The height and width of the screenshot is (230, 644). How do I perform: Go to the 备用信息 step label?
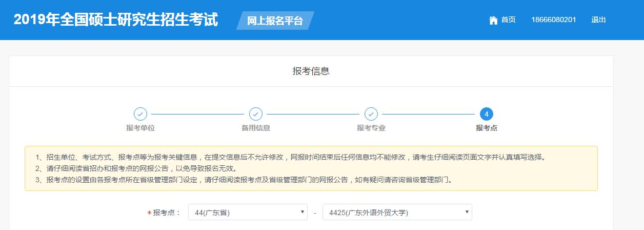click(256, 128)
